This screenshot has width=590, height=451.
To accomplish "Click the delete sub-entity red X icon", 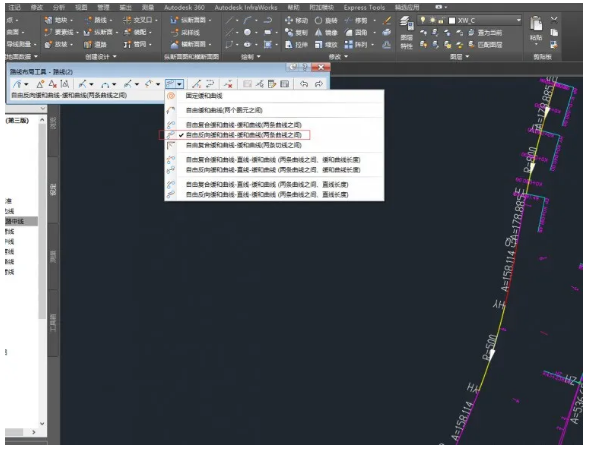I will pos(228,84).
